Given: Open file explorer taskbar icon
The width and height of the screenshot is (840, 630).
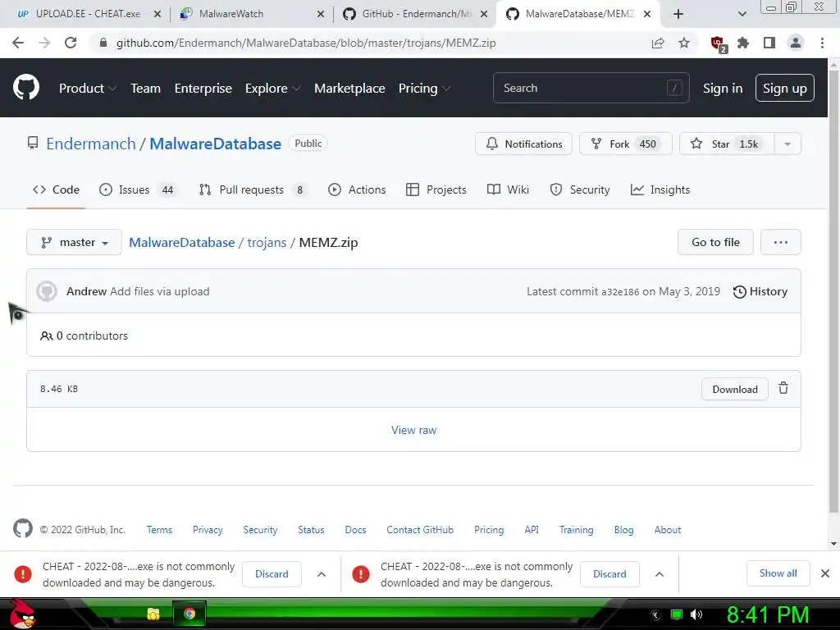Looking at the screenshot, I should coord(153,614).
